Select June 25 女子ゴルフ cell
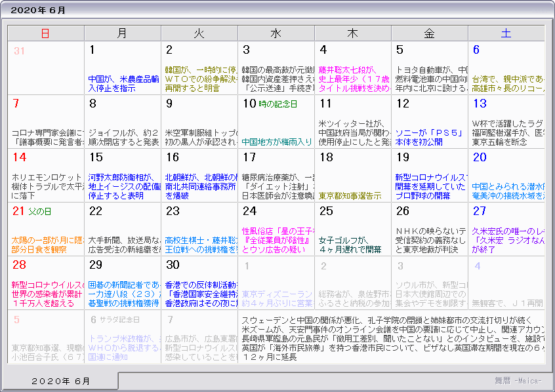The image size is (555, 392). pos(353,228)
